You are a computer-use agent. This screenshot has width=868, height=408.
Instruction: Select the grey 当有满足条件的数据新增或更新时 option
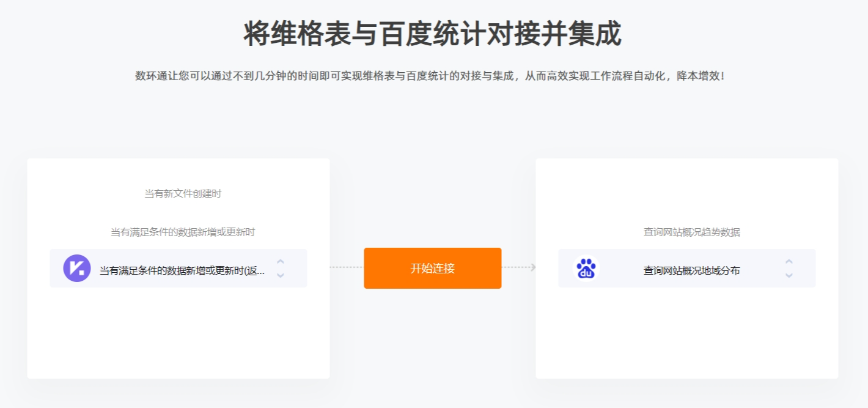pos(183,232)
